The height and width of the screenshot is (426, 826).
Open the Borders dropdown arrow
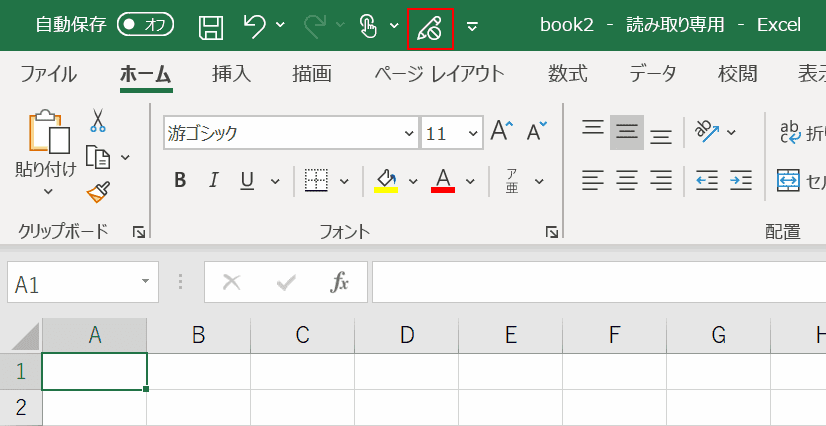(344, 182)
